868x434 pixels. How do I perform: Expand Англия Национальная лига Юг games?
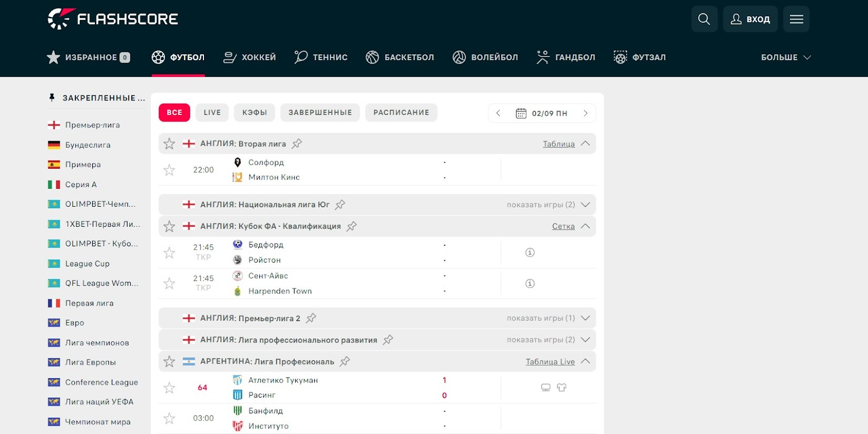tap(585, 205)
